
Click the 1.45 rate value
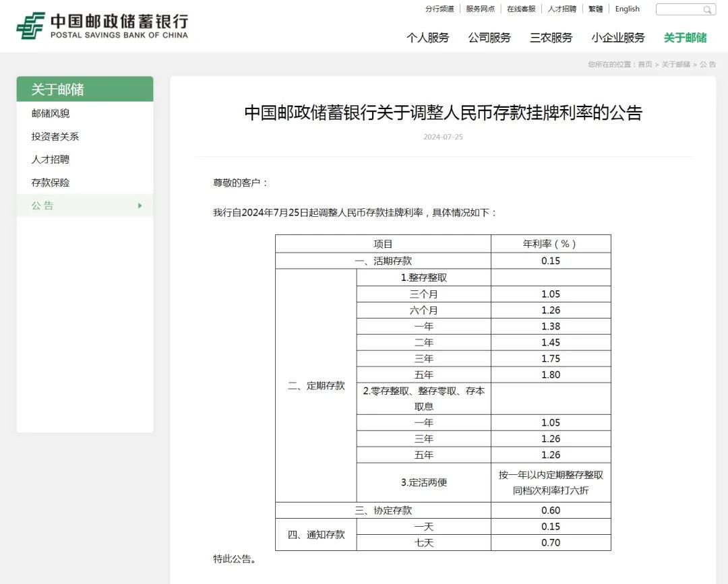pos(551,343)
